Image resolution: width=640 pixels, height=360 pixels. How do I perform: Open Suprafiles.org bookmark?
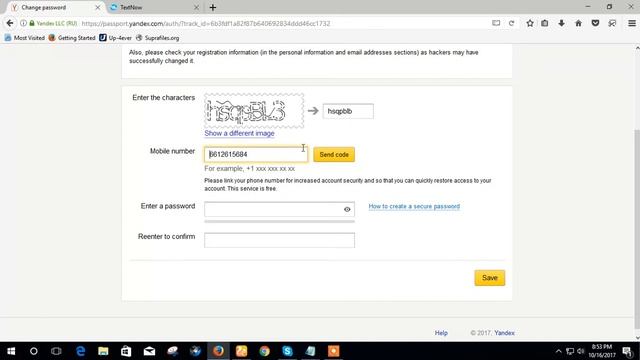(x=158, y=38)
